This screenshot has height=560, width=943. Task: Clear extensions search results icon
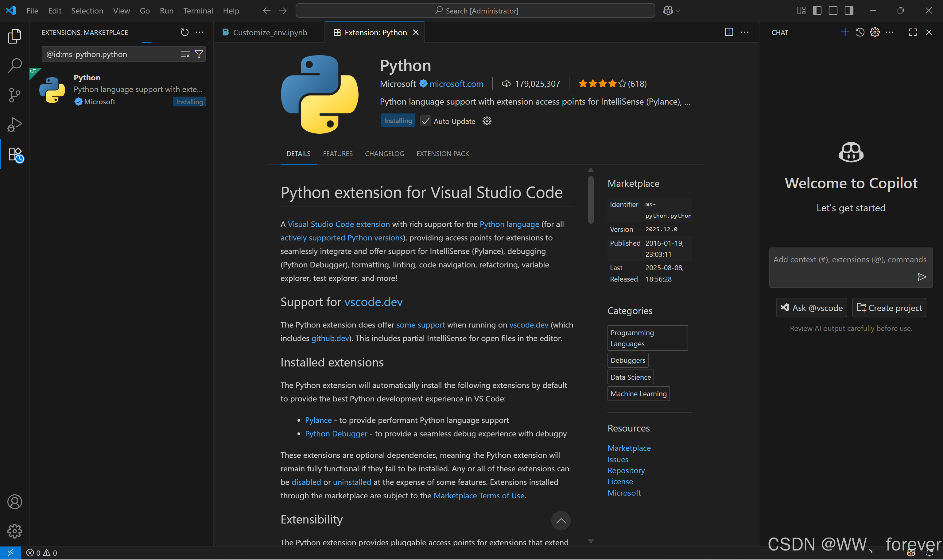point(185,54)
